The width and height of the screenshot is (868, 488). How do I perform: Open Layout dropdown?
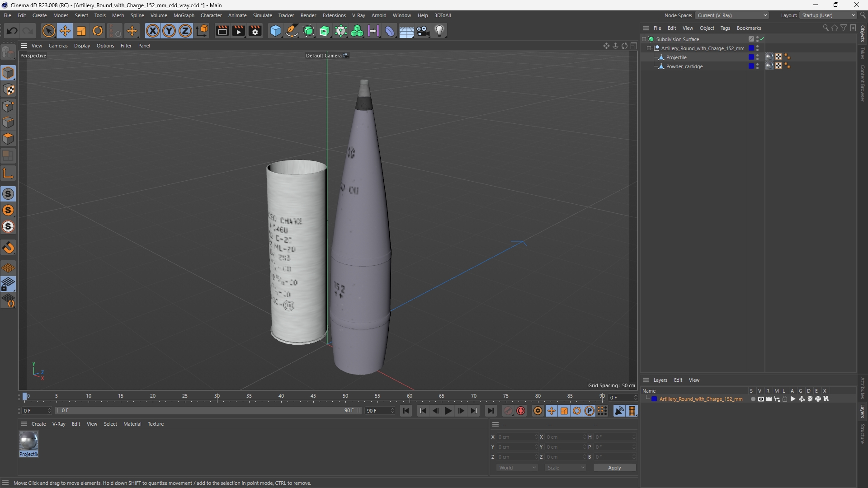[x=828, y=15]
